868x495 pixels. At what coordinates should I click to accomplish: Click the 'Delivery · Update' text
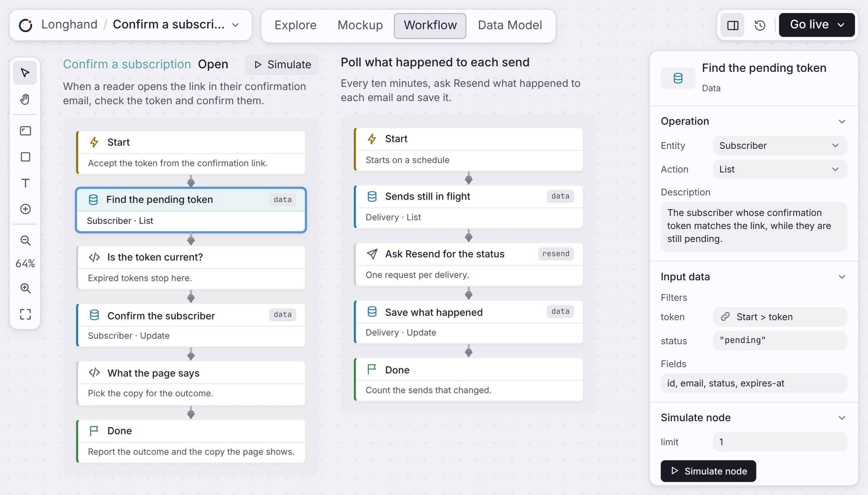point(401,333)
